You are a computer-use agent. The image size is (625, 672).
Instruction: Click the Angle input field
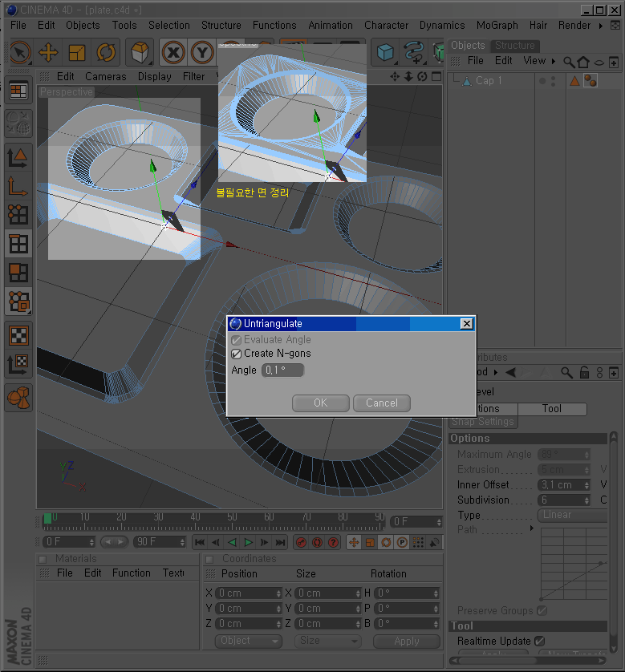click(282, 370)
